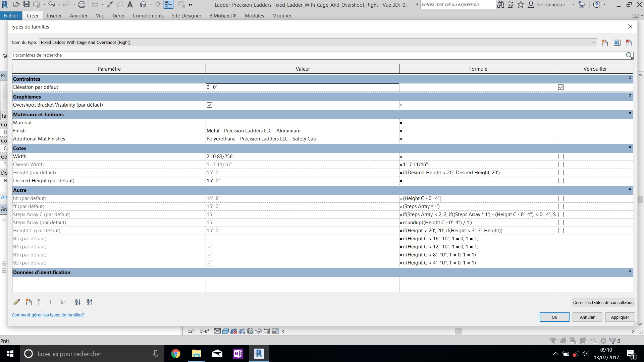Click the Rename type icon

coord(617,43)
